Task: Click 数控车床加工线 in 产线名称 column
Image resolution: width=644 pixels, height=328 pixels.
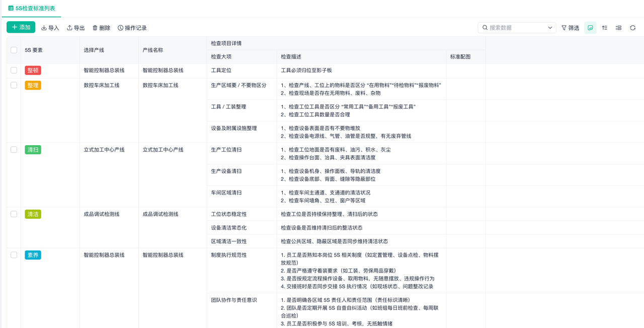Action: coord(160,85)
